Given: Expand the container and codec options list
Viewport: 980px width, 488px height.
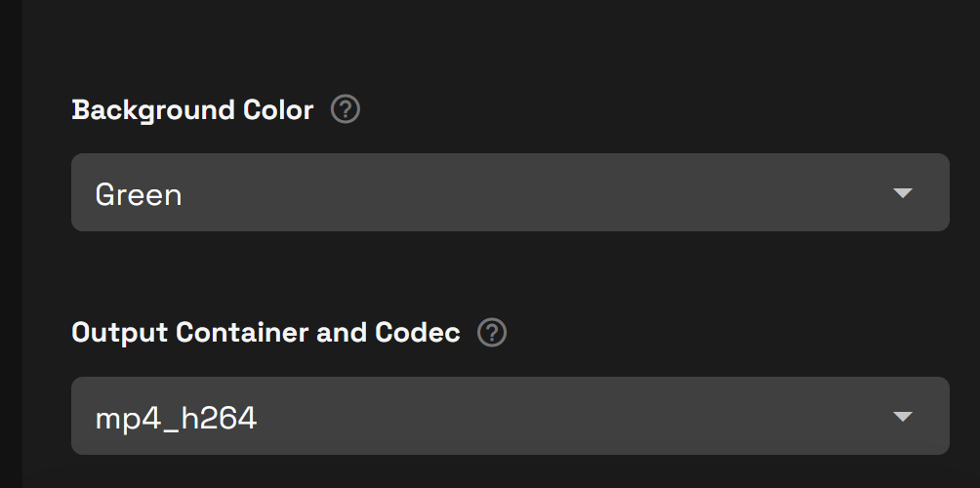Looking at the screenshot, I should 510,416.
